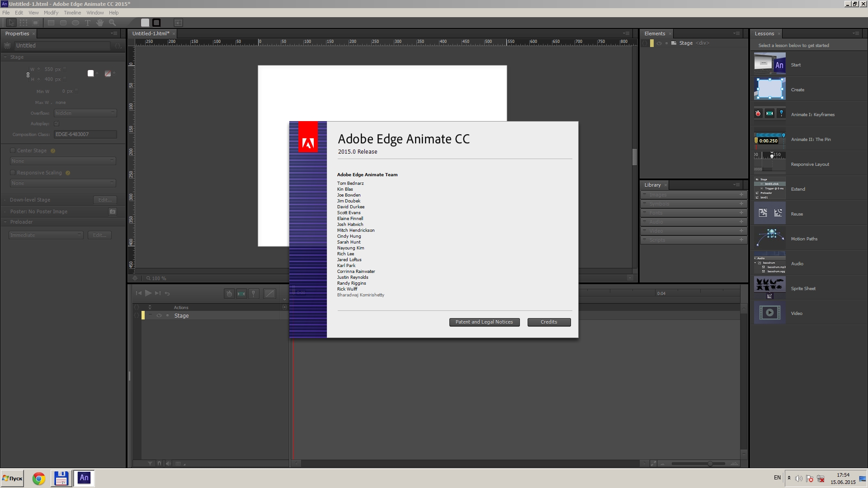The height and width of the screenshot is (488, 868).
Task: Toggle Stage layer visibility eye in timeline
Action: coord(159,315)
